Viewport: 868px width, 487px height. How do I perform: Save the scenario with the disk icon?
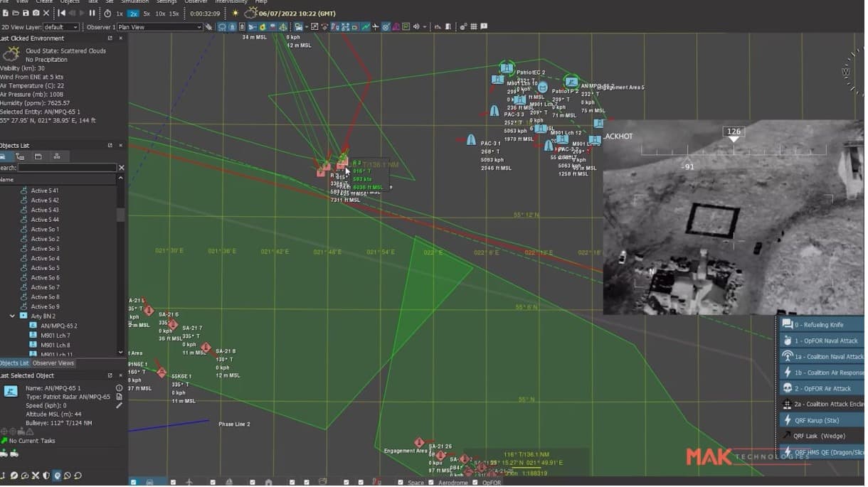(26, 13)
